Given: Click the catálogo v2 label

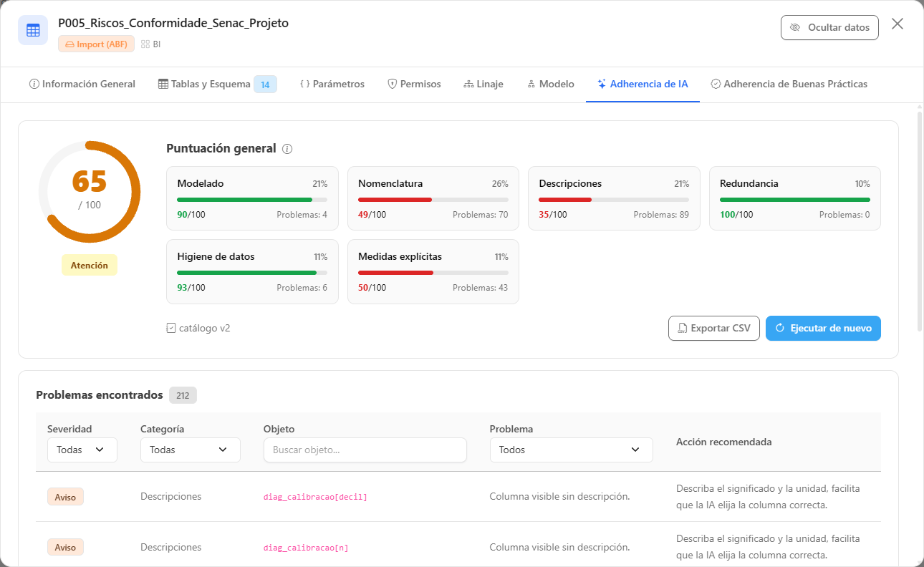Looking at the screenshot, I should pyautogui.click(x=205, y=328).
